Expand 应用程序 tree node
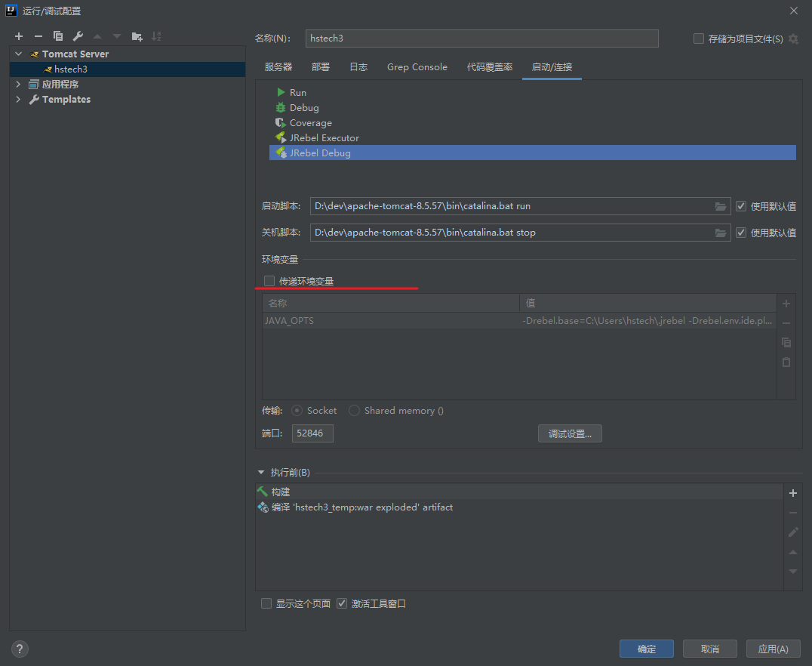Screen dimensions: 812x666 [x=19, y=84]
